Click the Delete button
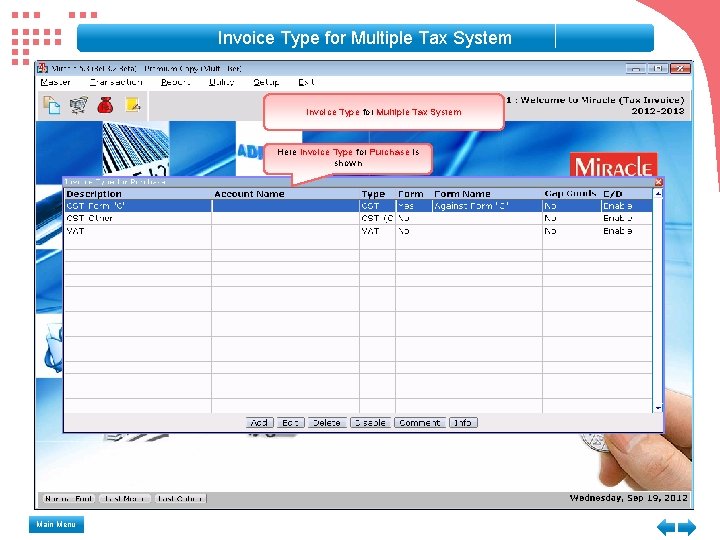The height and width of the screenshot is (540, 720). point(326,422)
